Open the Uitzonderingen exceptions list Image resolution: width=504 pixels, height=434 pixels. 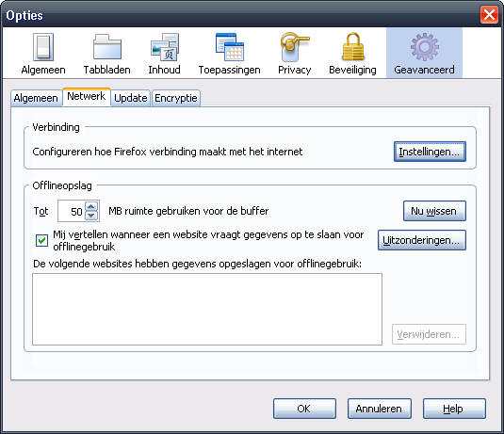422,240
